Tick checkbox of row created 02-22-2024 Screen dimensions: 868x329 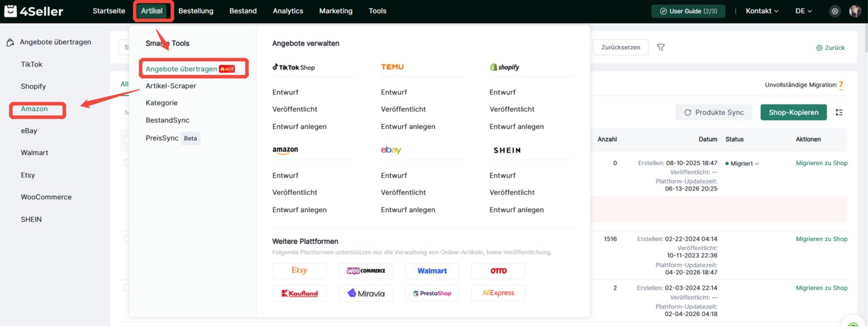[126, 239]
